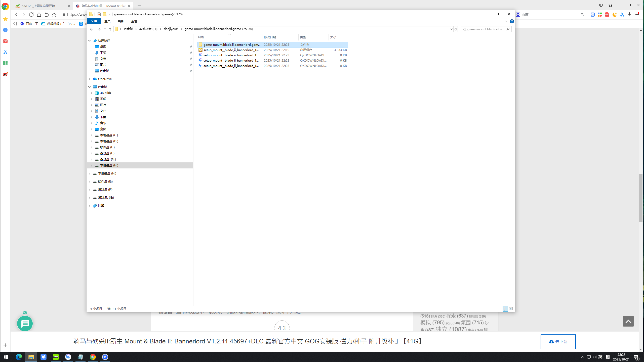Click the Explorer refresh button
Viewport: 644px width, 362px height.
point(456,29)
